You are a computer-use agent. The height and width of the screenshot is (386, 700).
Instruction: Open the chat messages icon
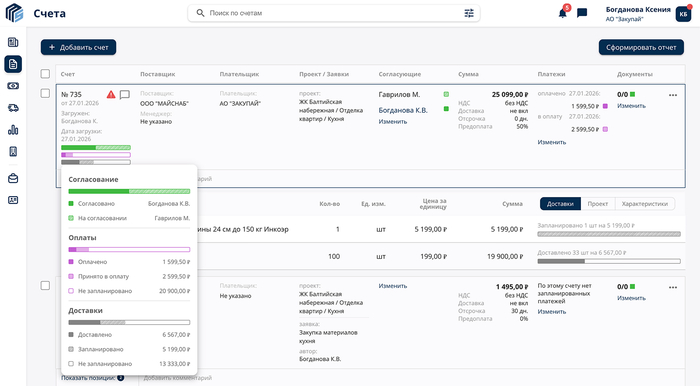pyautogui.click(x=582, y=13)
